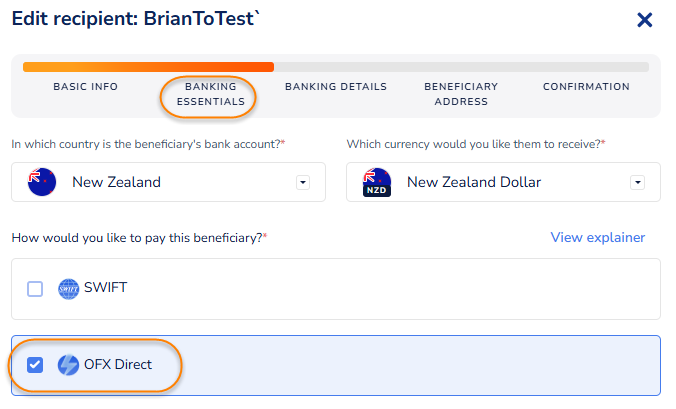Click the SWIFT logo icon
This screenshot has height=409, width=676.
(x=68, y=289)
